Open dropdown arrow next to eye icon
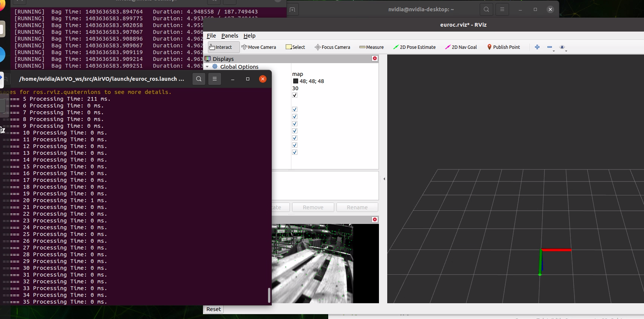Screen dimensions: 644x319 [x=566, y=50]
